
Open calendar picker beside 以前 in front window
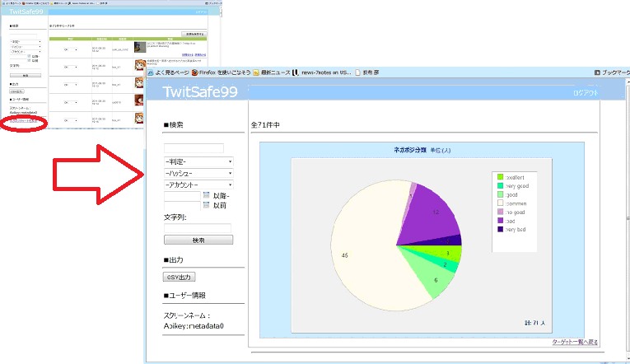206,205
